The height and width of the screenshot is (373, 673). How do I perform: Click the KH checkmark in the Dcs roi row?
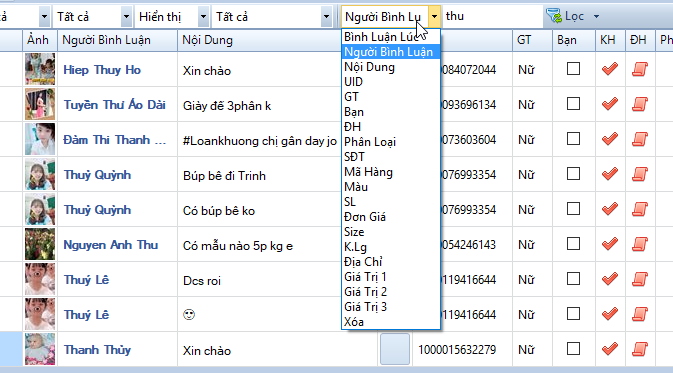tap(609, 279)
